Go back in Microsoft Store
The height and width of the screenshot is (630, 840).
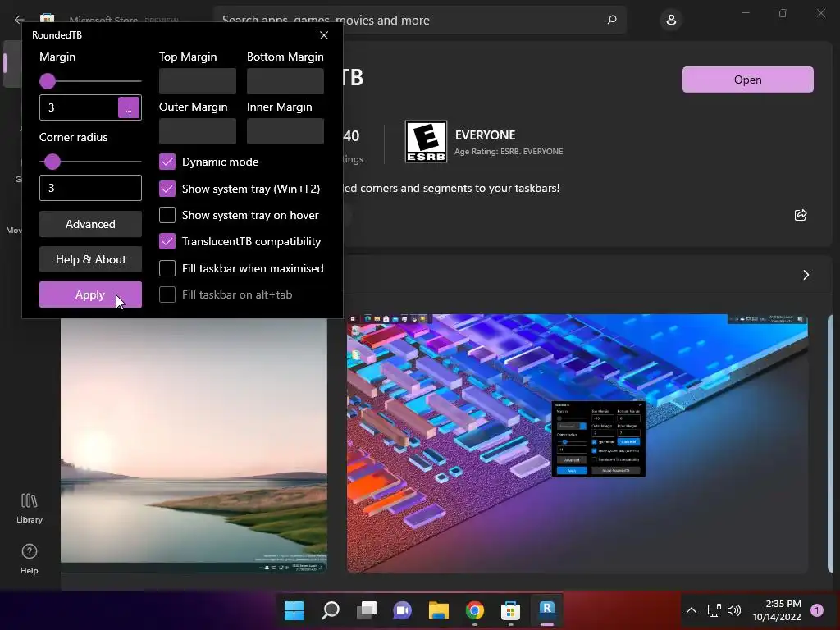tap(20, 20)
